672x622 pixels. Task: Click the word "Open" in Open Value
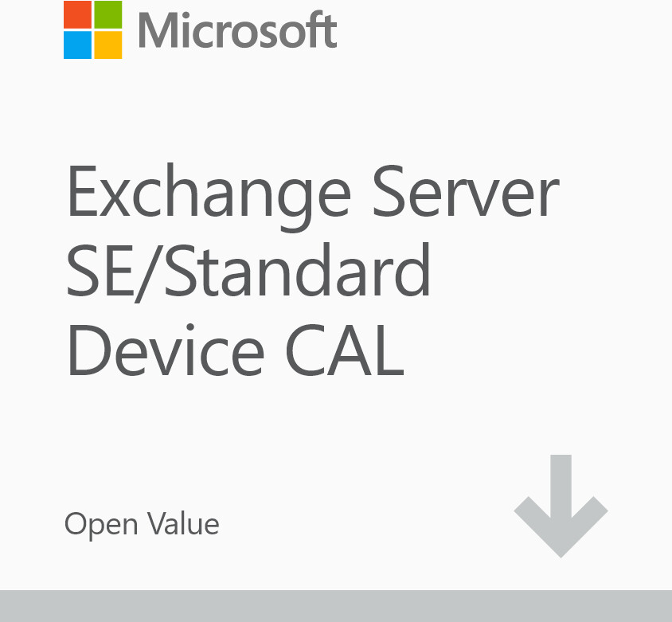click(94, 525)
